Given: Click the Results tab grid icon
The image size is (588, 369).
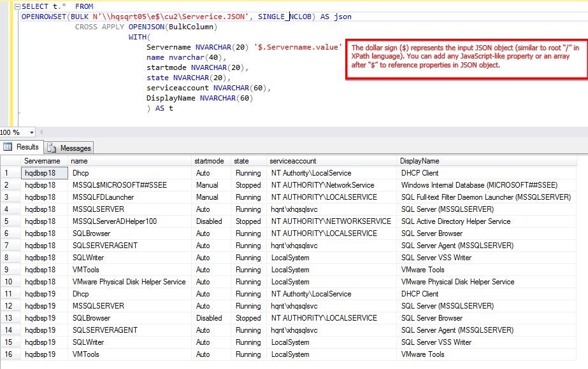Looking at the screenshot, I should [x=8, y=147].
